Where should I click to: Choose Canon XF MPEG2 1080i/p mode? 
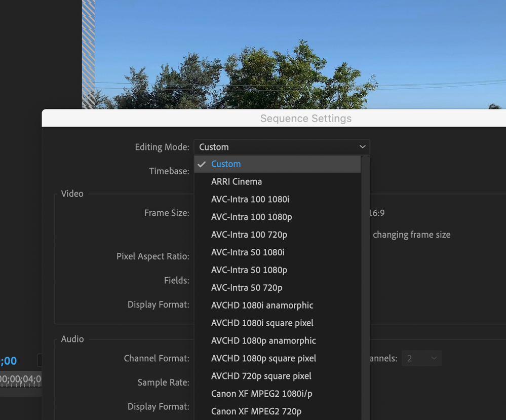click(x=262, y=394)
